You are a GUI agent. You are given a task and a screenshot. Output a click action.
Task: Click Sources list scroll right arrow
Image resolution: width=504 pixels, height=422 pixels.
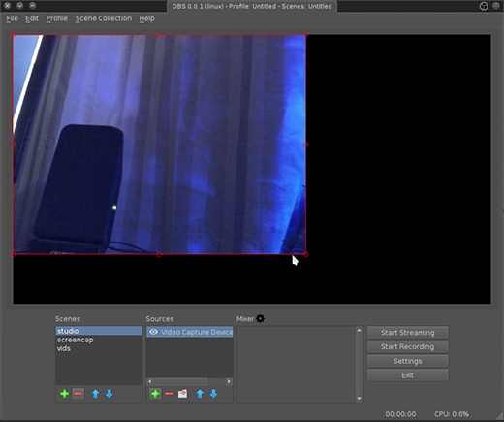pyautogui.click(x=229, y=381)
